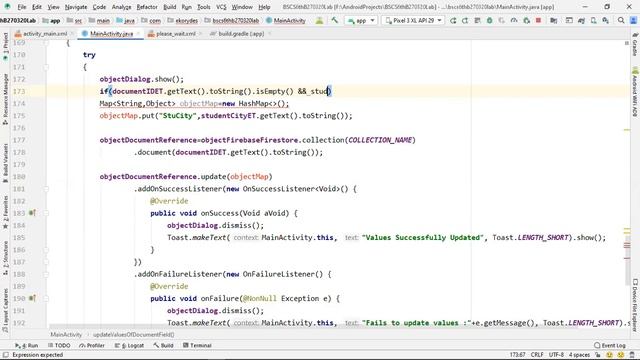Click the Android icon after MainActivity breadcrumb

[x=319, y=20]
